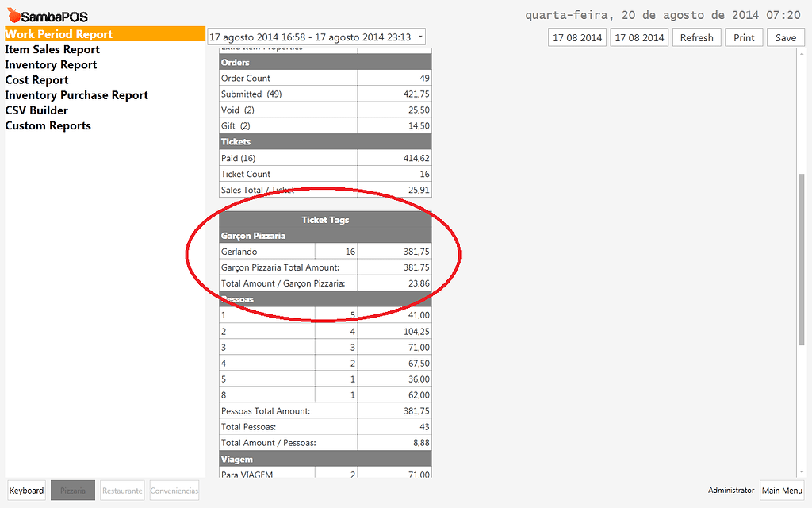This screenshot has width=812, height=508.
Task: Open the Inventory Purchase Report
Action: click(x=76, y=94)
